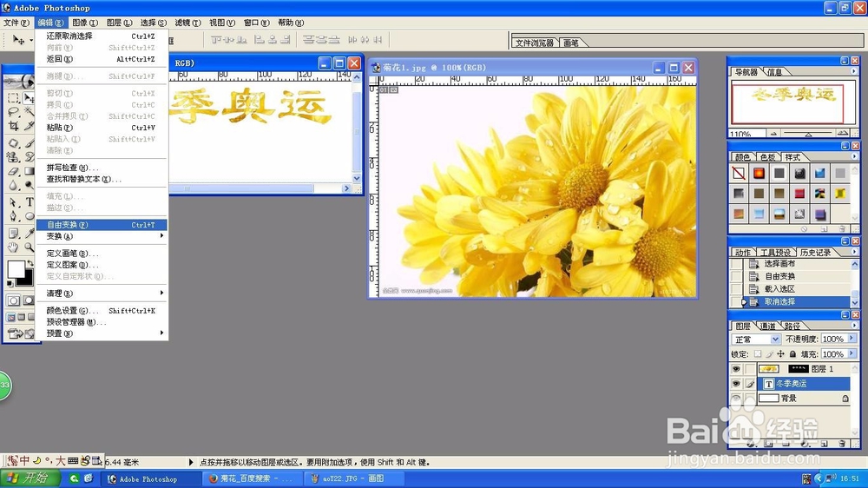Select the Pen tool

12,215
